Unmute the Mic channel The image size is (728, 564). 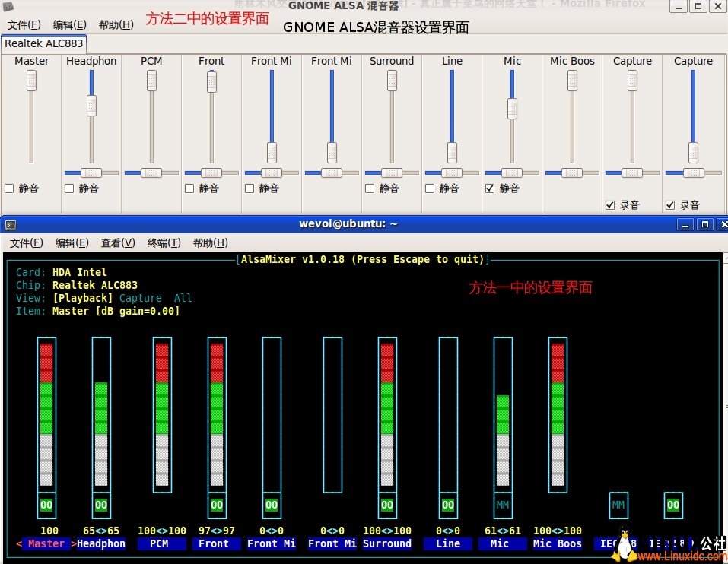pyautogui.click(x=490, y=188)
